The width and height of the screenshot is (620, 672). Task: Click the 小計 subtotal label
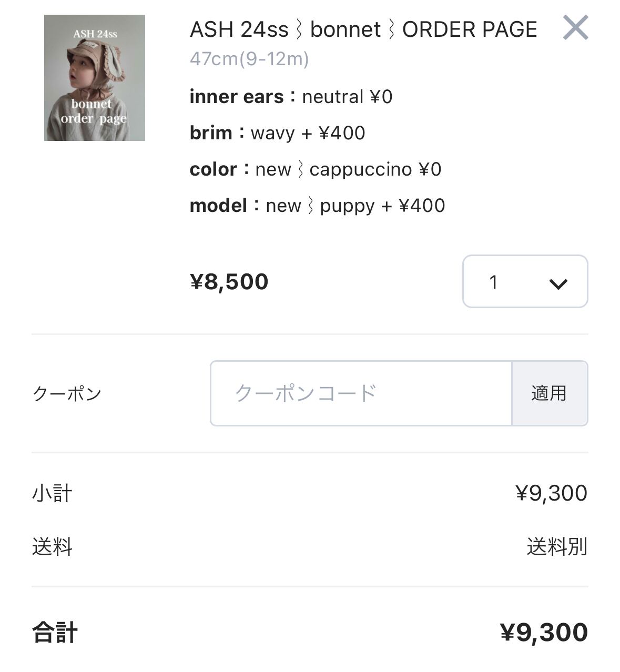coord(52,493)
